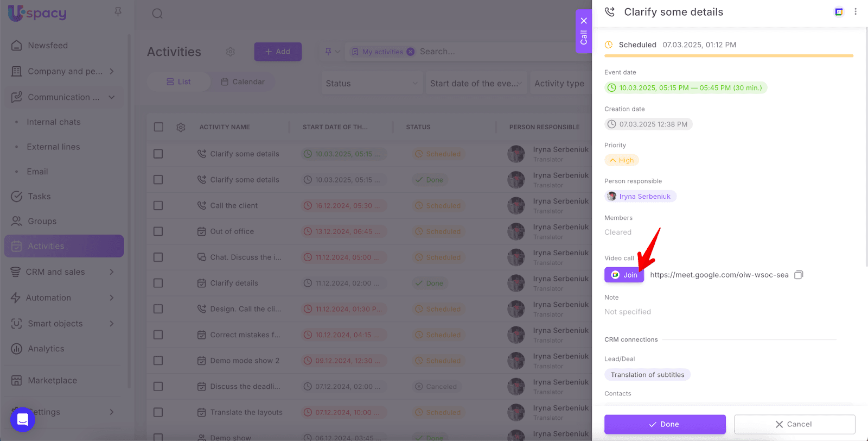The height and width of the screenshot is (441, 868).
Task: Click the event date 10.03.2025 chip
Action: (686, 88)
